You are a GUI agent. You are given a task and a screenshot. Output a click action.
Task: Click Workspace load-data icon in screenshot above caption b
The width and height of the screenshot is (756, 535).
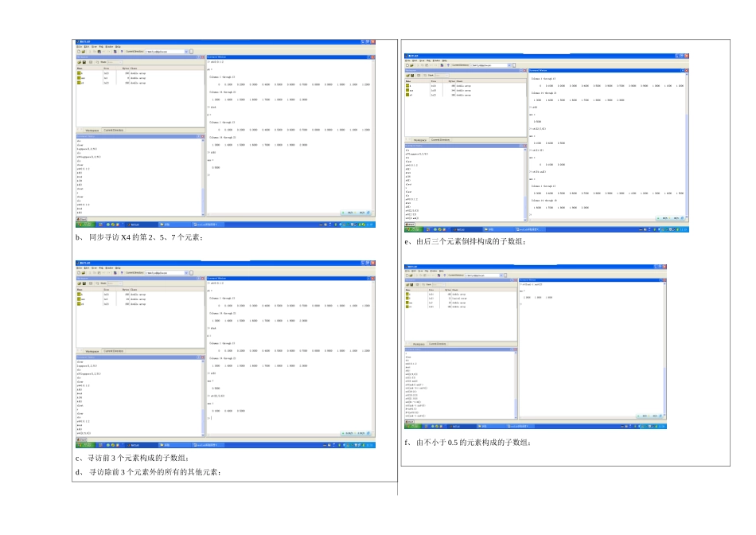(x=79, y=62)
